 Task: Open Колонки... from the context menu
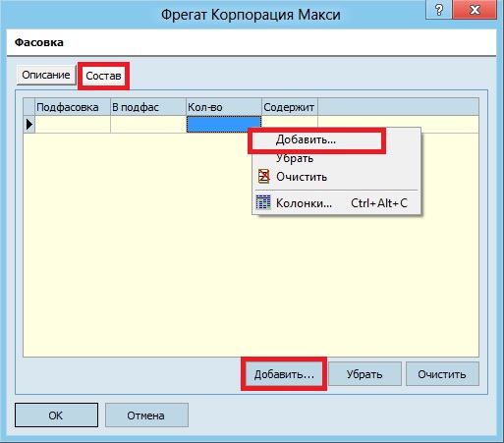click(336, 203)
